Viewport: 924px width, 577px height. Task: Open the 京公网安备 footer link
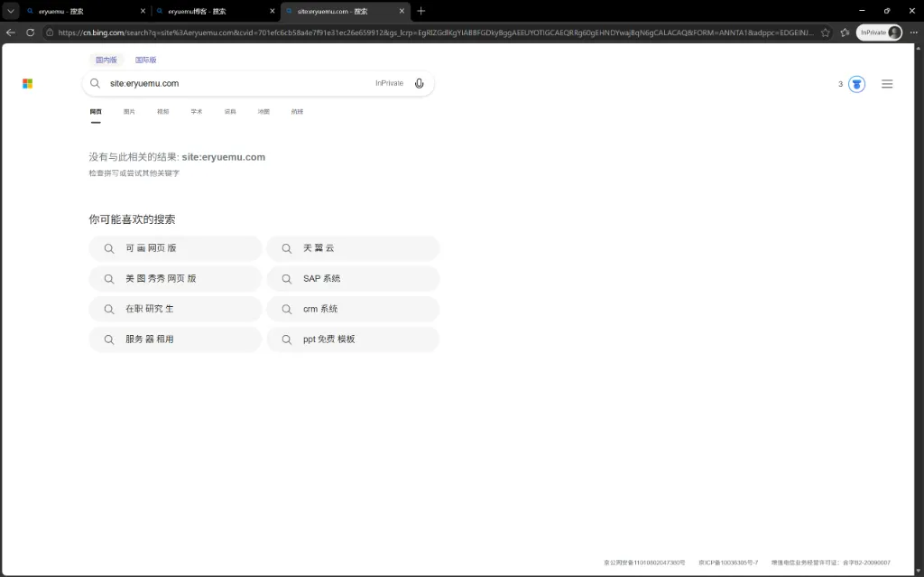click(644, 563)
